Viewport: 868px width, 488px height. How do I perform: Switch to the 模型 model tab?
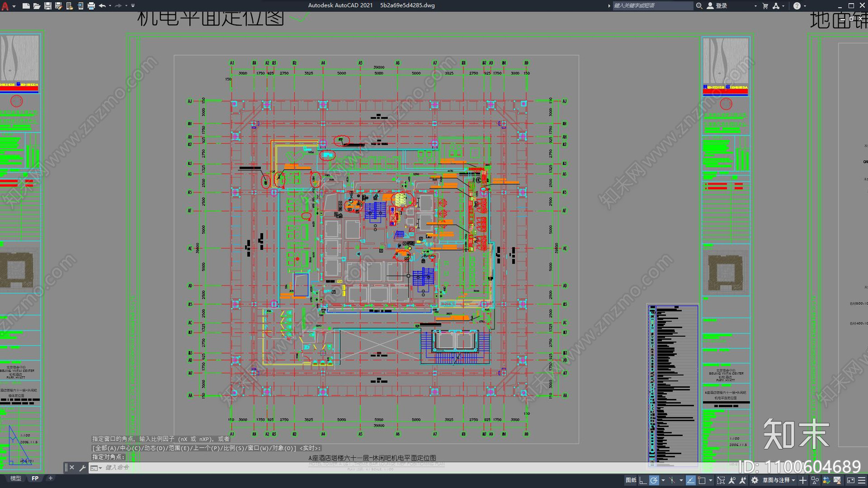pyautogui.click(x=16, y=478)
